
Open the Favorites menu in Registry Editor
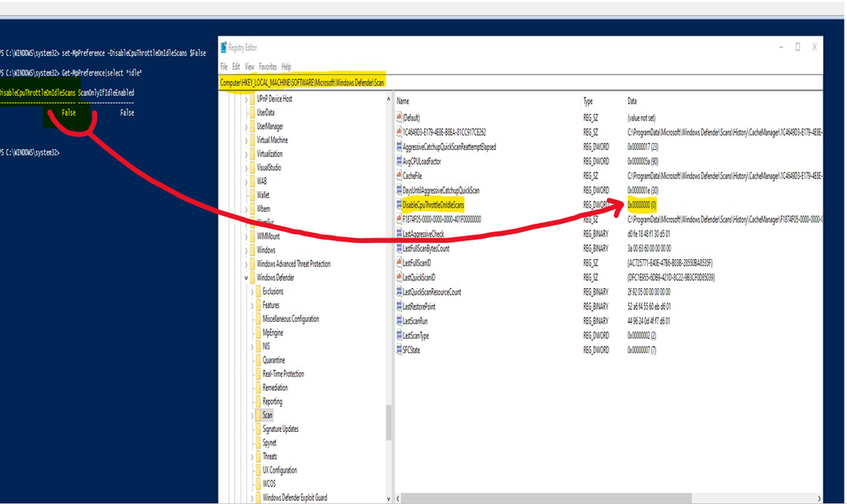(267, 67)
